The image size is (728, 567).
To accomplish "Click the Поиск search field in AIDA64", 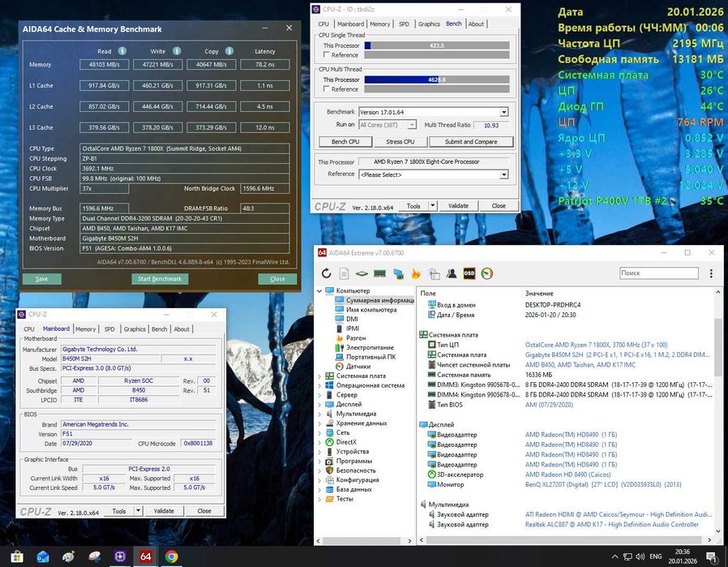I will [x=659, y=273].
